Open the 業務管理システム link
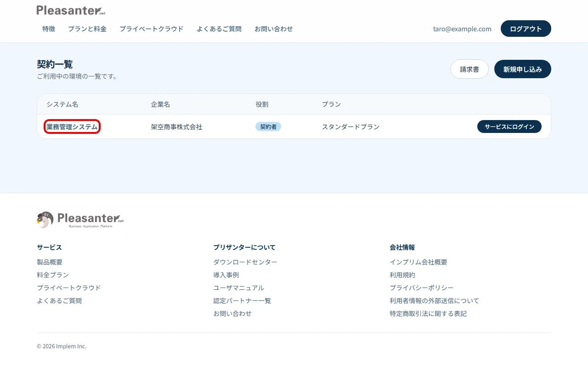The width and height of the screenshot is (588, 368). pyautogui.click(x=72, y=126)
